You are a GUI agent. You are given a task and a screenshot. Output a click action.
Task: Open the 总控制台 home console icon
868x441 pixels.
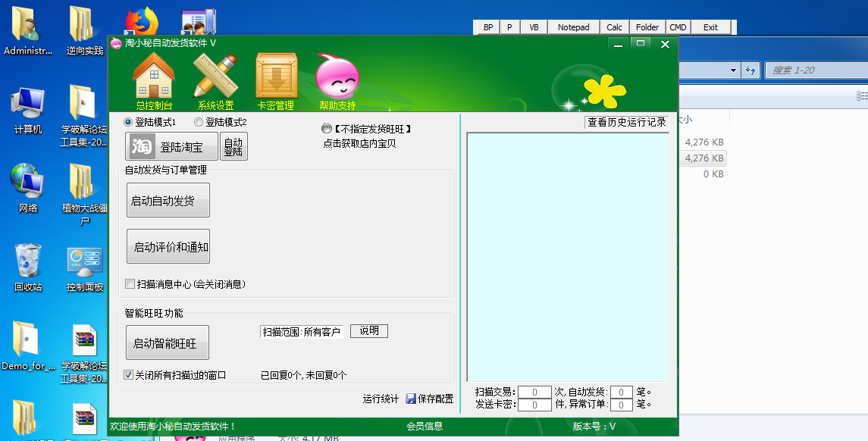(154, 80)
